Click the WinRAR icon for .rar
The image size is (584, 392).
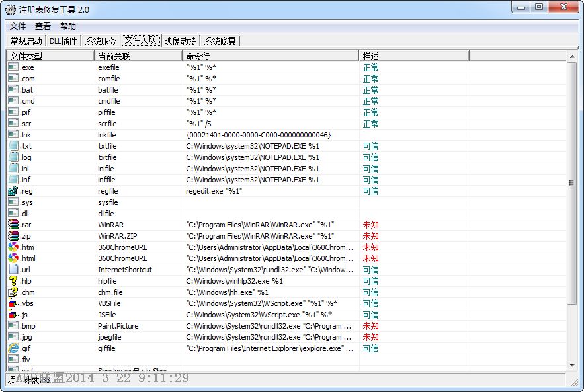[13, 225]
